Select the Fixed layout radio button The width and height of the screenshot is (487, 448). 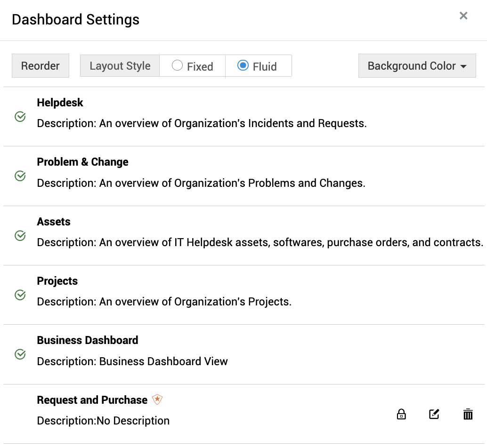pyautogui.click(x=178, y=66)
